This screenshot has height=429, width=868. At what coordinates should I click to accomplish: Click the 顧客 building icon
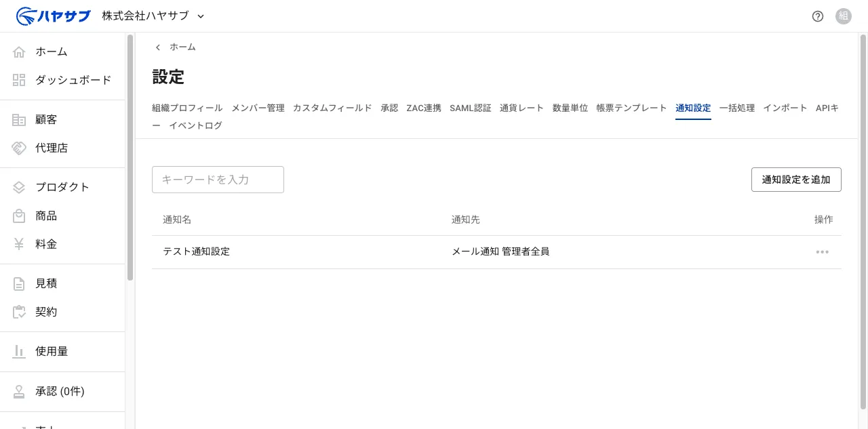(19, 119)
